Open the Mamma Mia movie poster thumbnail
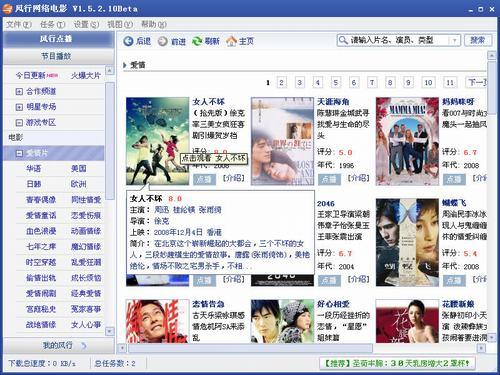The image size is (500, 375). 407,141
